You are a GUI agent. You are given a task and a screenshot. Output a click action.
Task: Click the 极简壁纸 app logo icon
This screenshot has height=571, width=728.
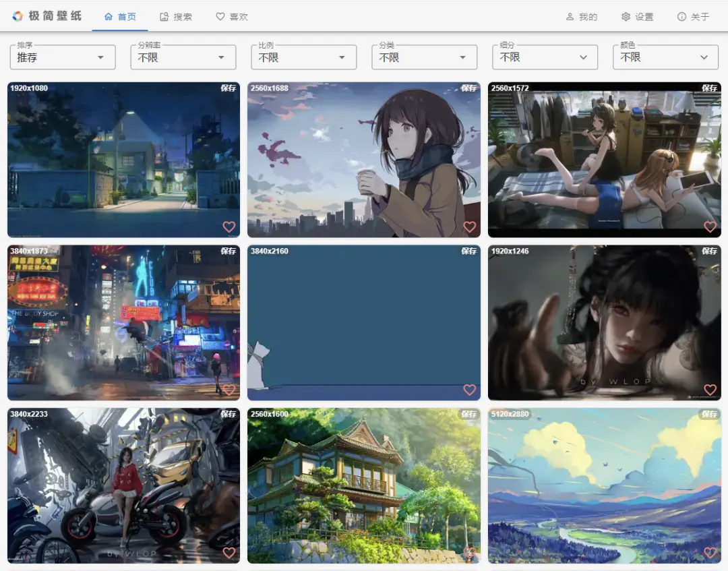[x=18, y=16]
